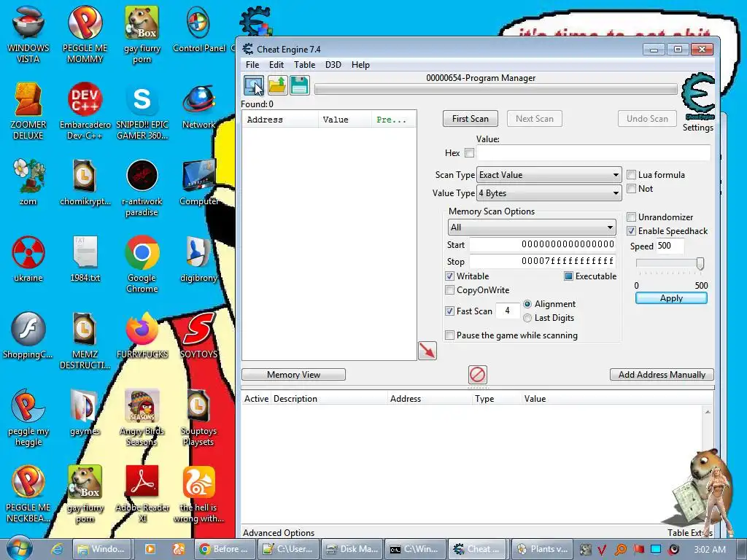Check Pause the game while scanning
The width and height of the screenshot is (747, 560).
pos(449,335)
